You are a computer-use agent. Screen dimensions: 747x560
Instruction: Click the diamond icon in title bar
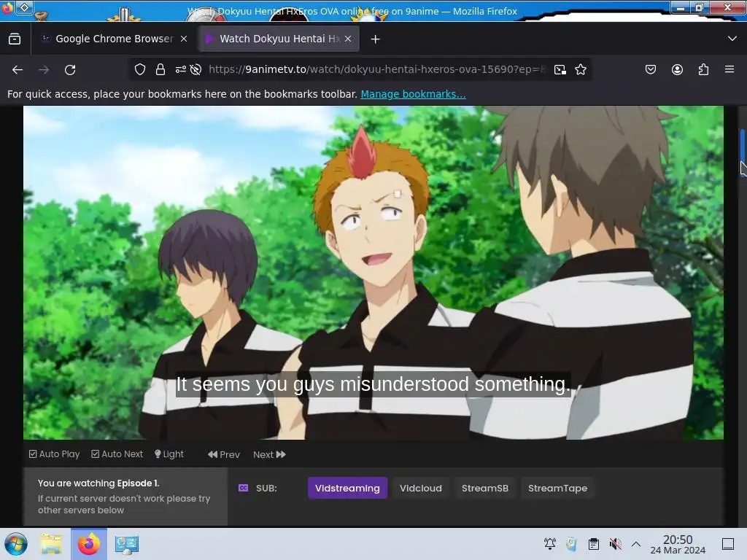click(25, 7)
